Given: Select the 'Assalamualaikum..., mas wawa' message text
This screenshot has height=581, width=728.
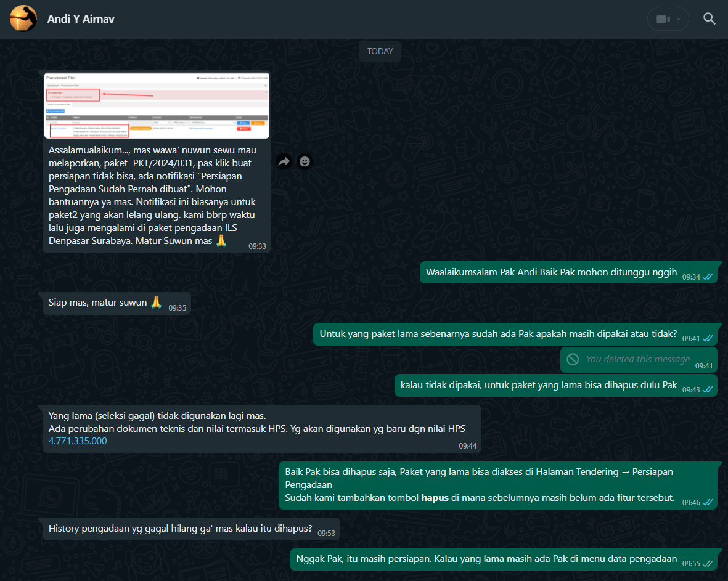Looking at the screenshot, I should click(x=152, y=195).
